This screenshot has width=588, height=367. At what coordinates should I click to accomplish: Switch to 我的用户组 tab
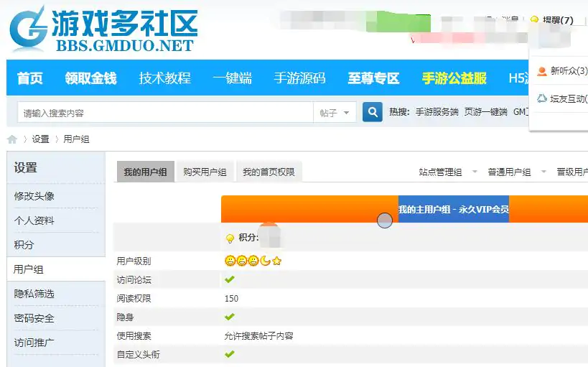[146, 172]
